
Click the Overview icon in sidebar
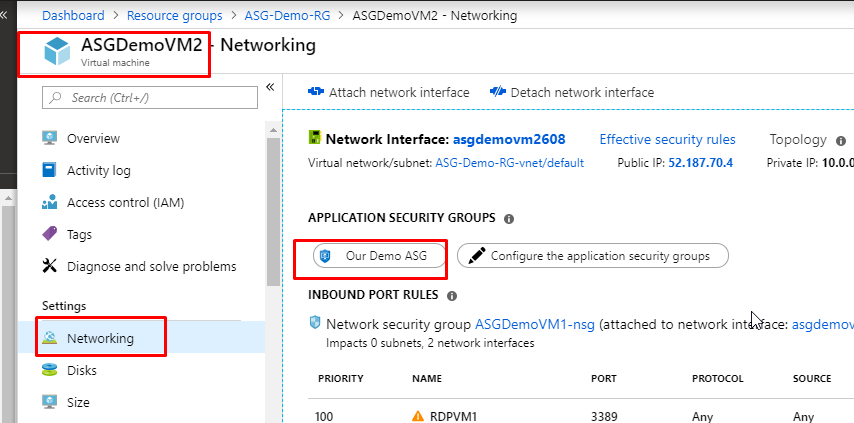(50, 139)
